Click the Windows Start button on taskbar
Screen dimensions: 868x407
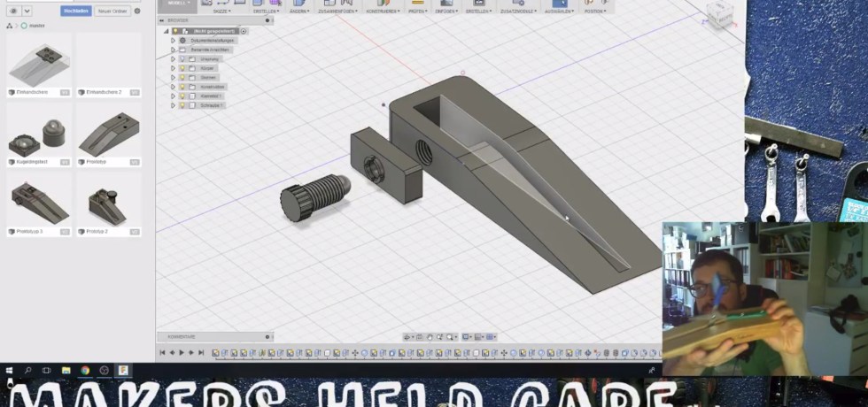[x=10, y=370]
